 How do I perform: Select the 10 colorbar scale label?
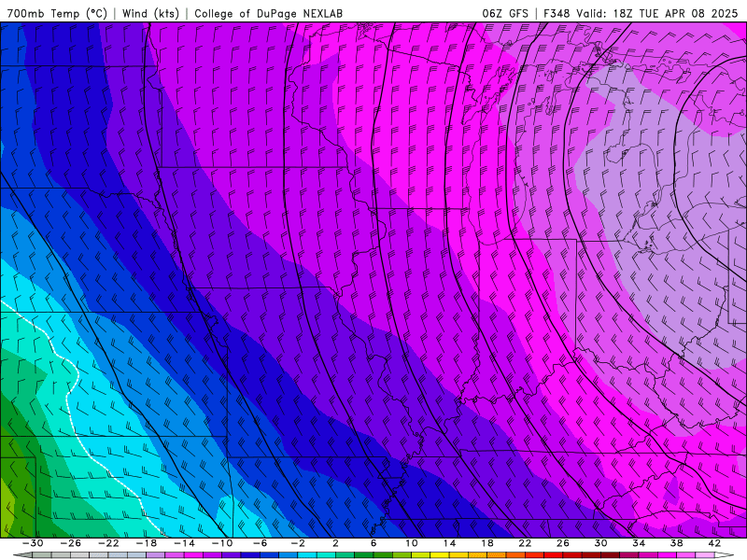411,543
